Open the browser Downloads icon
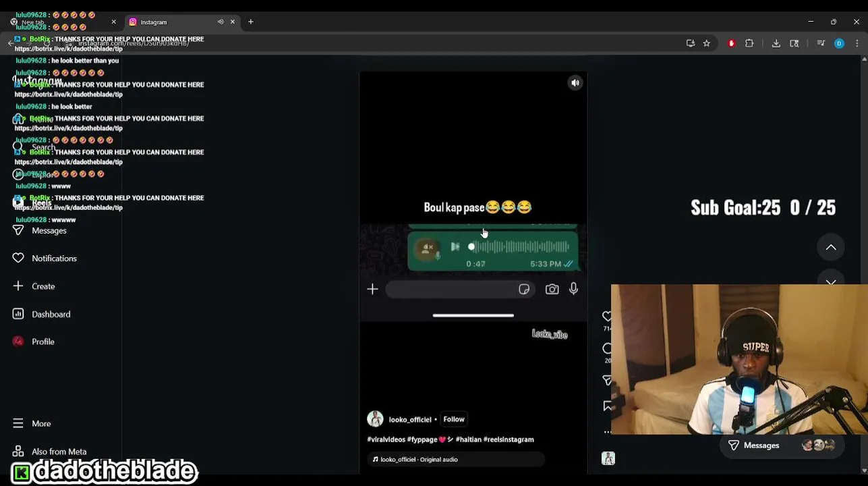 pos(776,43)
